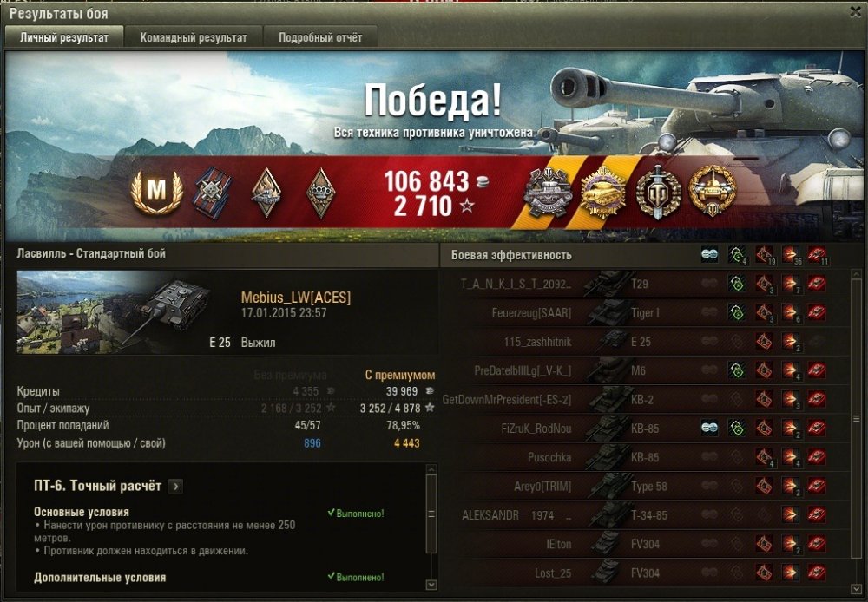The height and width of the screenshot is (602, 868).
Task: Click player name Mebius_LW[ACES]
Action: [x=296, y=298]
